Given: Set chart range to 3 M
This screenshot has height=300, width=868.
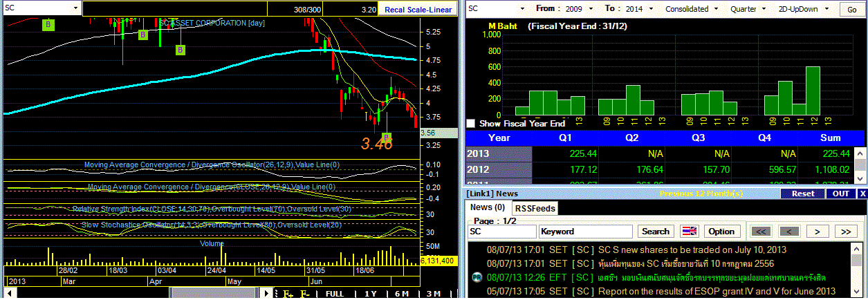Looking at the screenshot, I should [x=433, y=294].
